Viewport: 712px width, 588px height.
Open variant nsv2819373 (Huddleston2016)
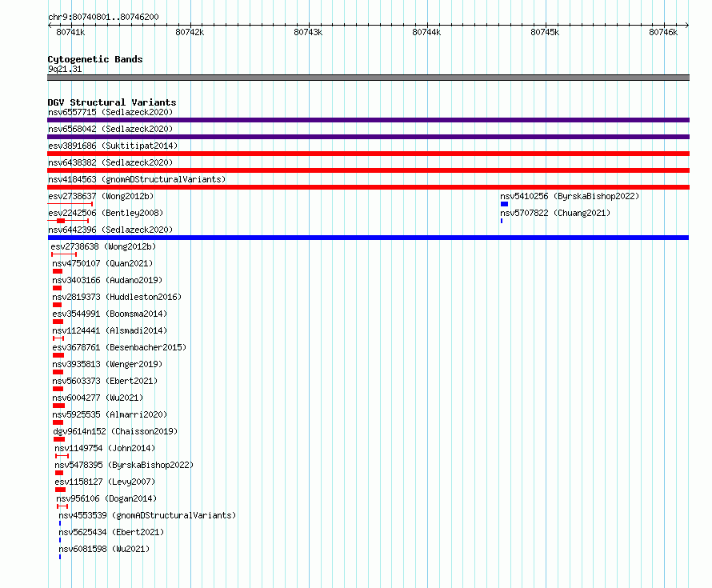click(117, 297)
